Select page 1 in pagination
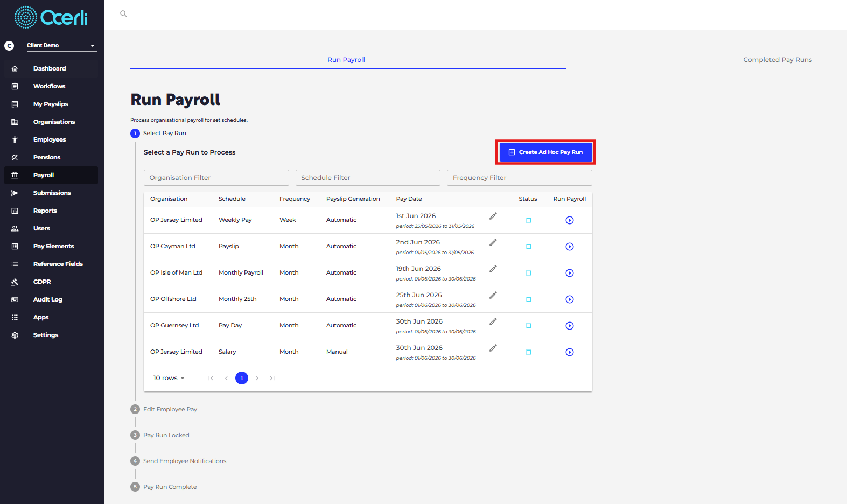 click(x=242, y=378)
